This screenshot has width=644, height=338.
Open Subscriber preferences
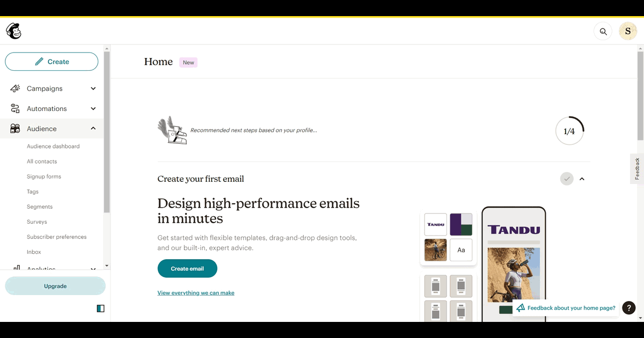point(56,237)
